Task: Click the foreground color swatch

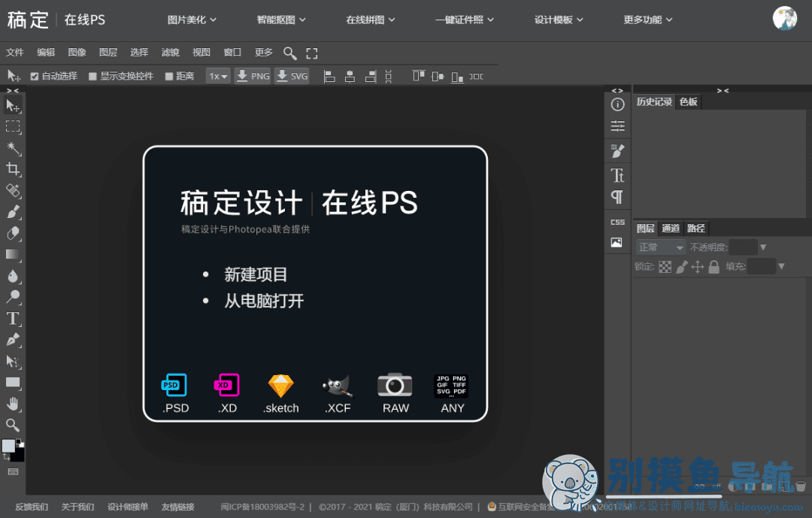Action: tap(8, 446)
